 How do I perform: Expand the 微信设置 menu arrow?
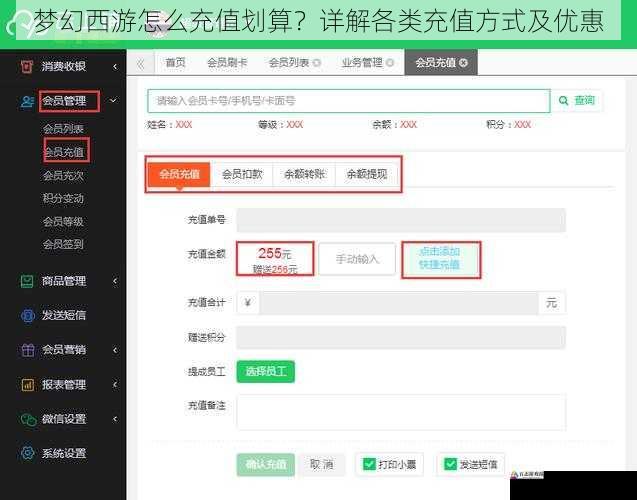[x=115, y=419]
